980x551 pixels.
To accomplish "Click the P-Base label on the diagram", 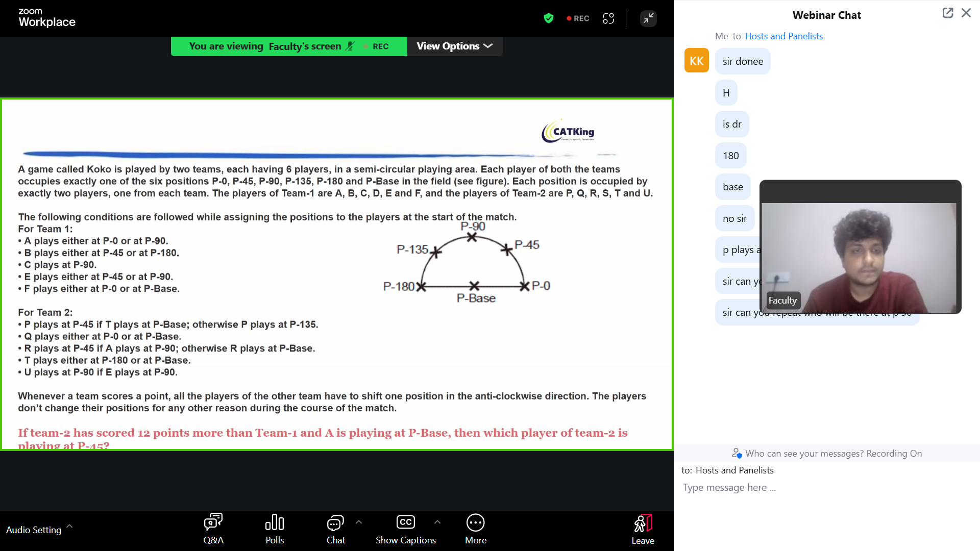I will [x=476, y=298].
